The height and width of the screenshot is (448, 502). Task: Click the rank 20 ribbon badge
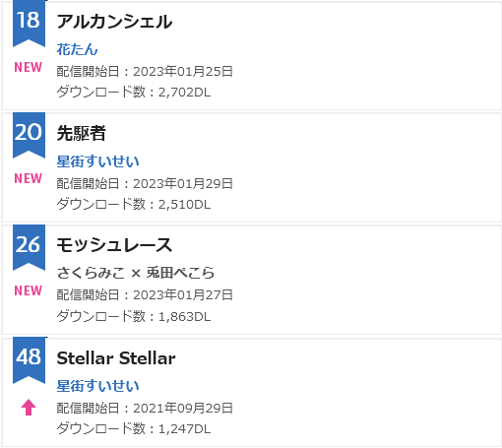click(x=29, y=135)
